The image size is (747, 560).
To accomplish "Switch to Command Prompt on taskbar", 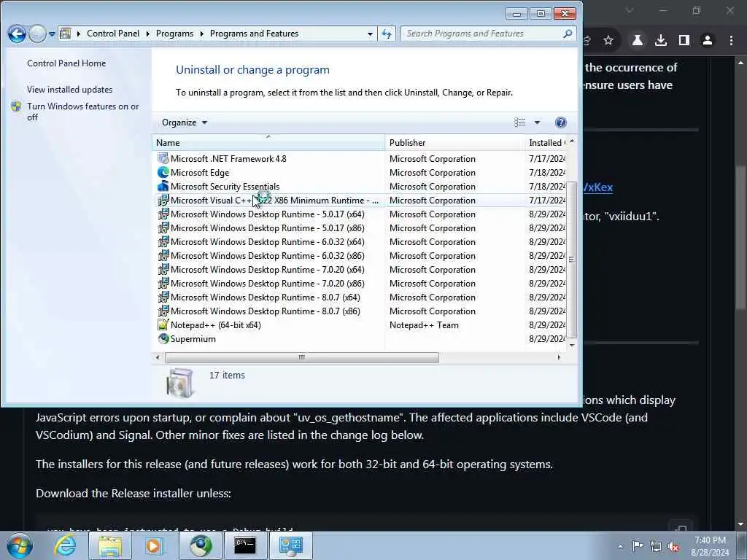I will click(x=245, y=545).
